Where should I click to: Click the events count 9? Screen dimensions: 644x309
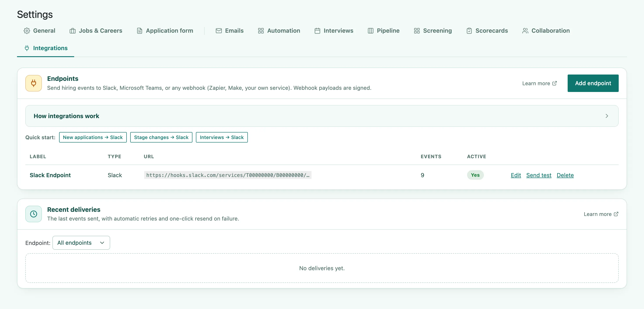[x=422, y=175]
